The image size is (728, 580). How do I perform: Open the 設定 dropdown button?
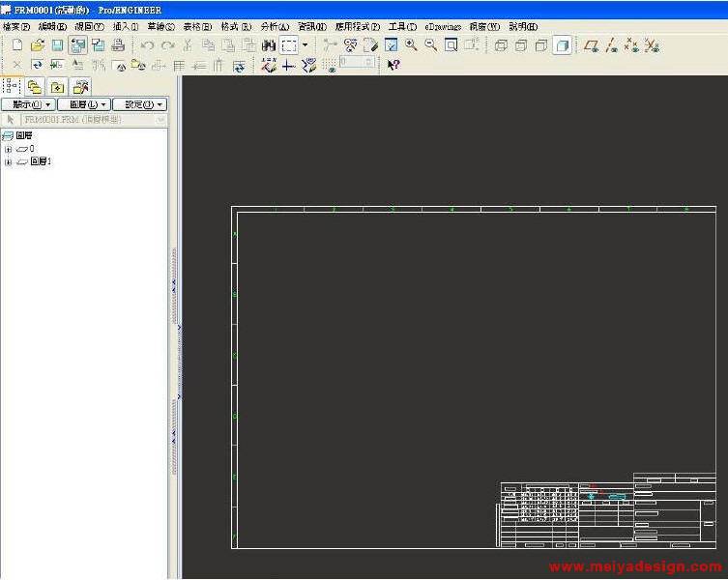click(140, 104)
